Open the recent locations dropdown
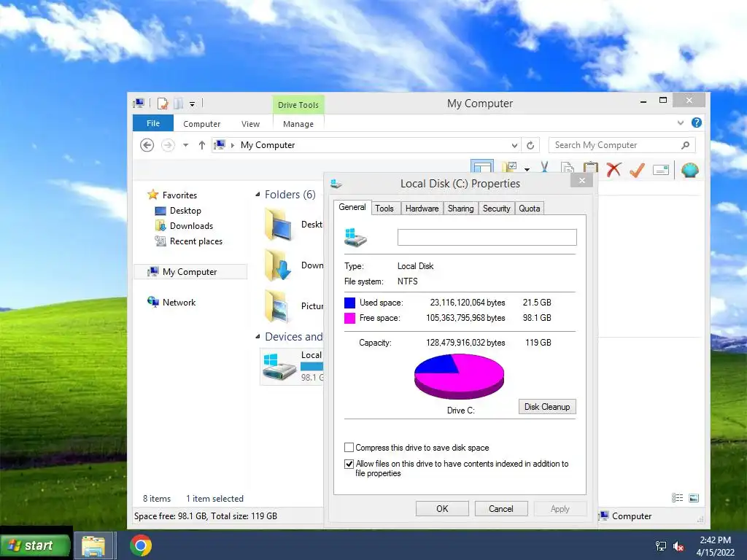The image size is (747, 560). pos(185,145)
